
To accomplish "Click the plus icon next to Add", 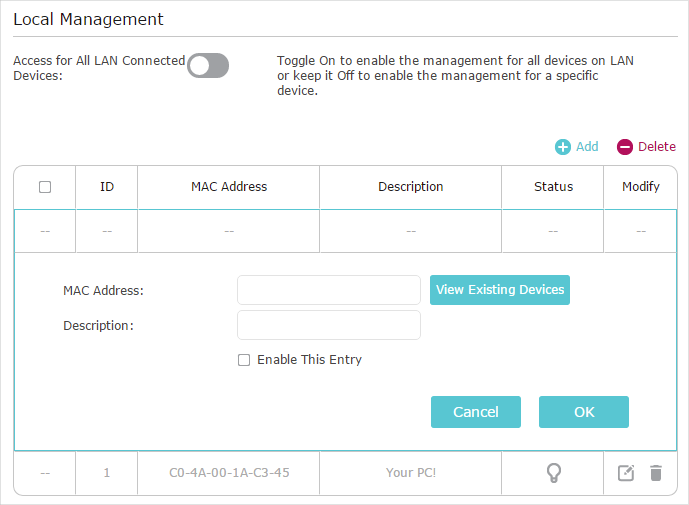I will pos(562,147).
